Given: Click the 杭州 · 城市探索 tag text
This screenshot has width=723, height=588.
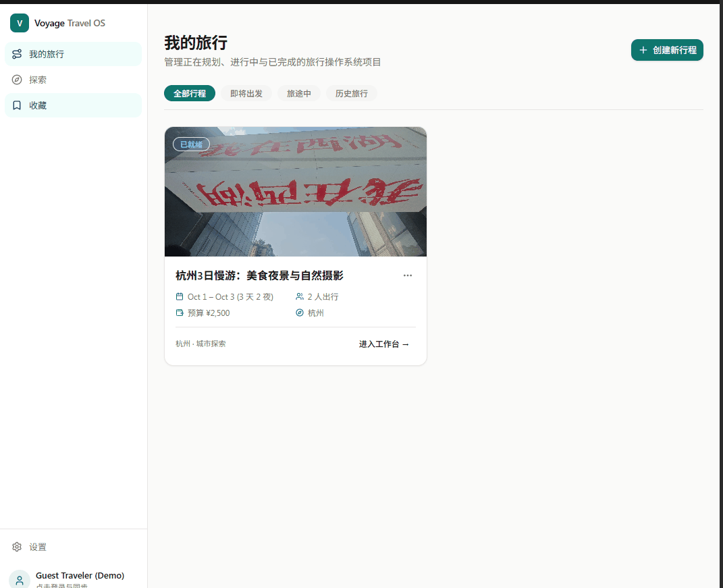Looking at the screenshot, I should [200, 344].
